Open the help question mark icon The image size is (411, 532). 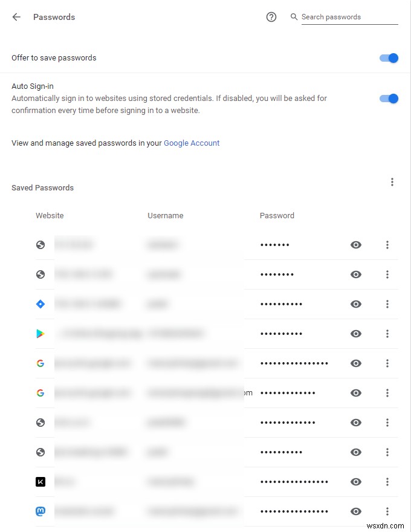click(271, 17)
